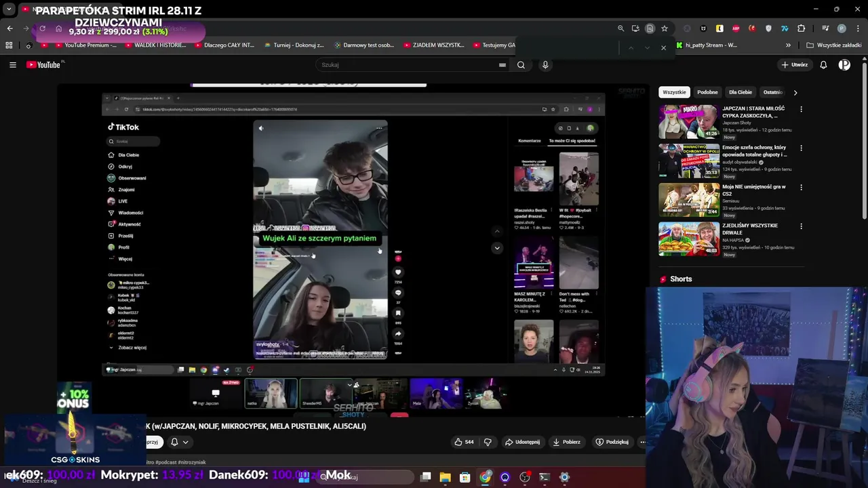
Task: Start voice search with the microphone icon
Action: click(x=545, y=65)
